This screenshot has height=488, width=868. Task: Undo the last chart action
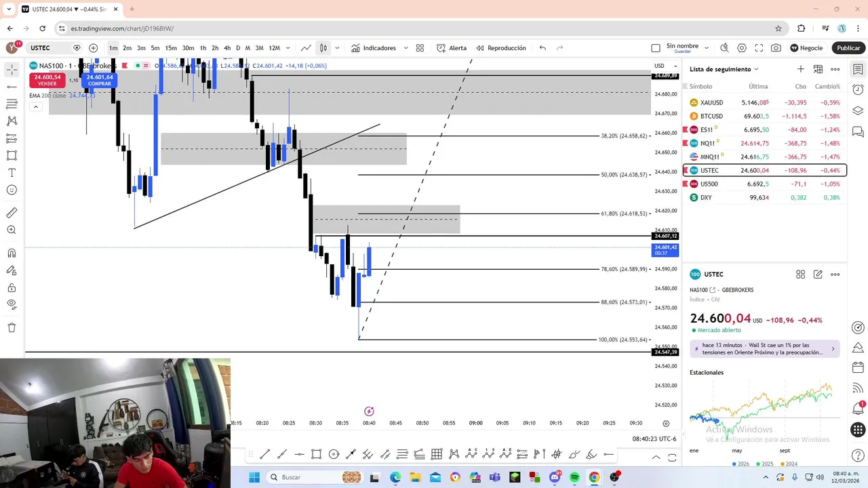[542, 48]
